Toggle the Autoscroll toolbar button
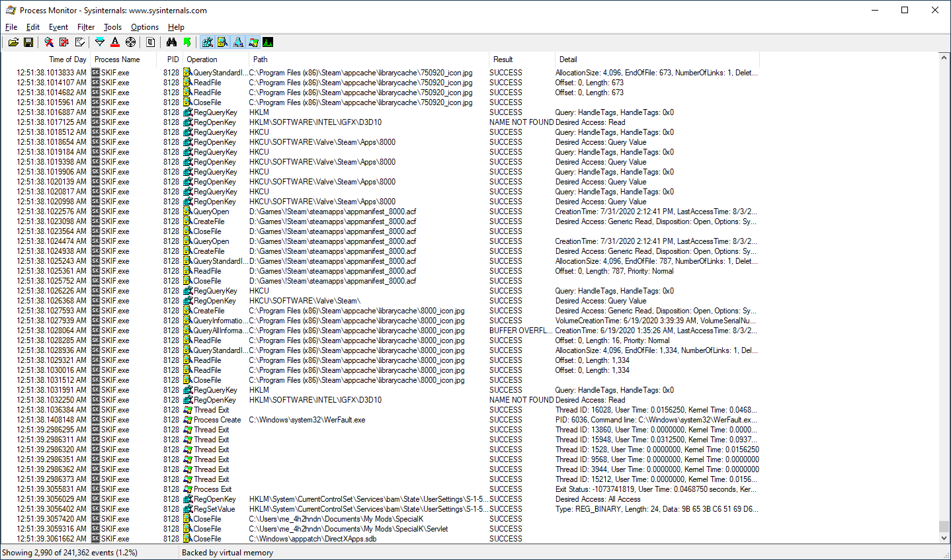The height and width of the screenshot is (560, 951). pyautogui.click(x=64, y=42)
